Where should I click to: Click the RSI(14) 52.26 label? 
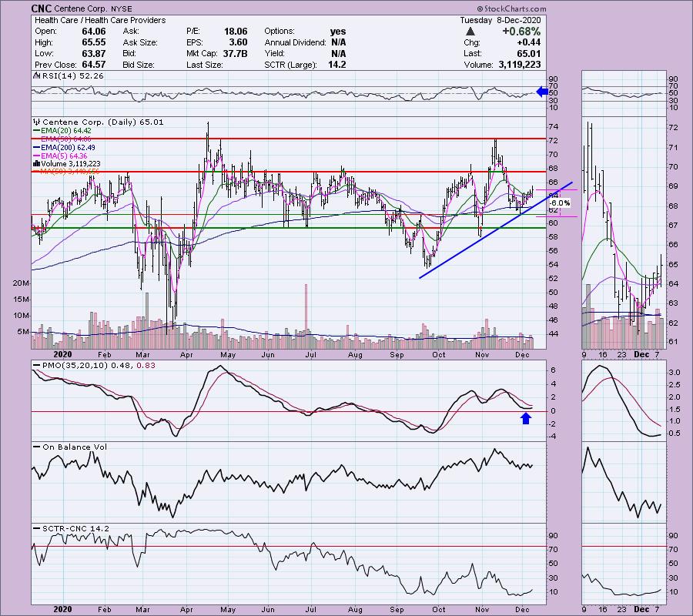click(72, 76)
